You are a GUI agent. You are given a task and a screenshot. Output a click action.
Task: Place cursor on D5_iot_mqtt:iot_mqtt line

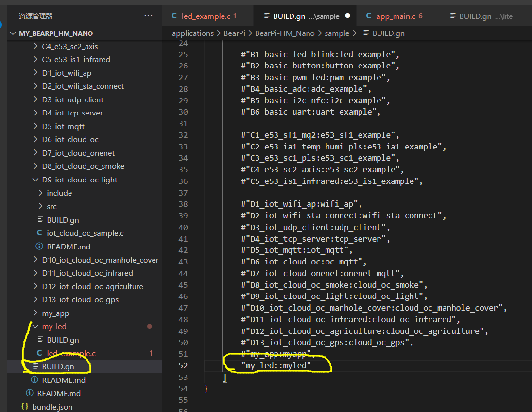tap(297, 250)
